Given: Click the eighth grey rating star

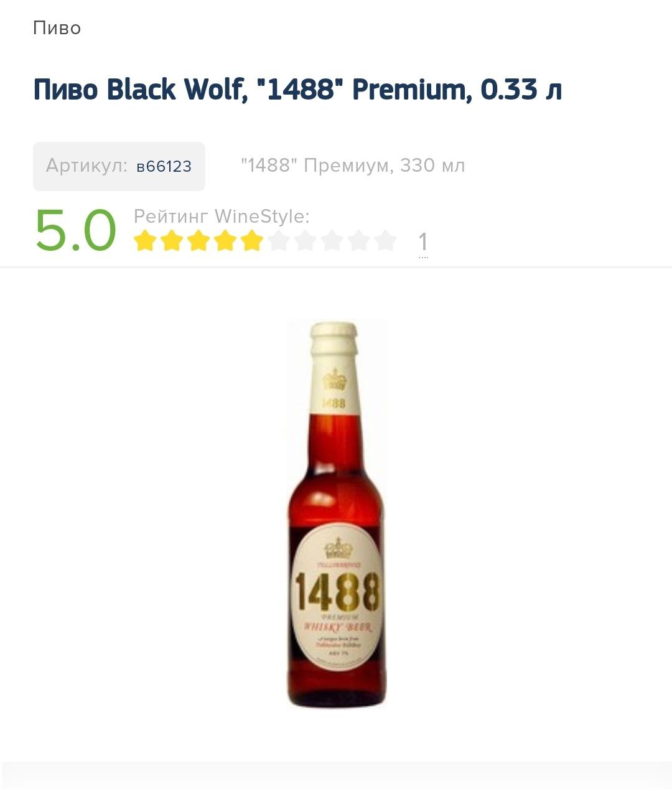Looking at the screenshot, I should click(332, 240).
